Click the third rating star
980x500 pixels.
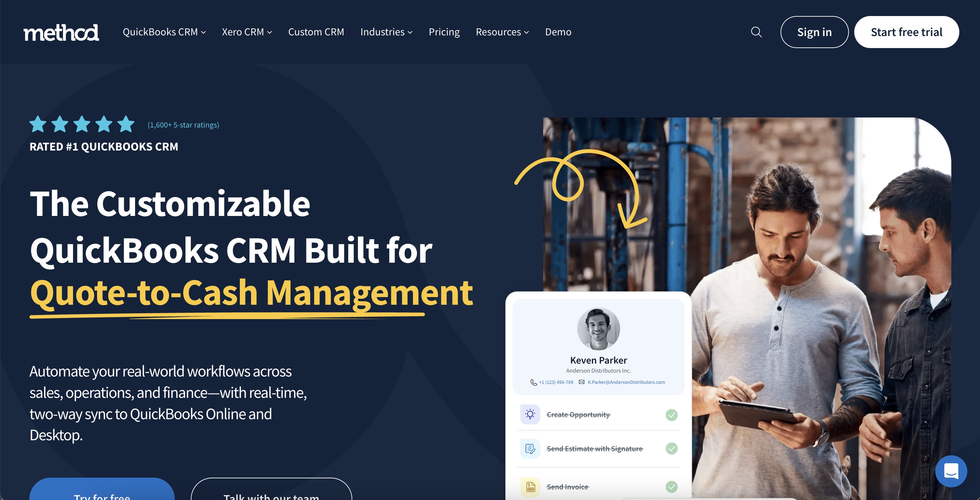[x=82, y=124]
